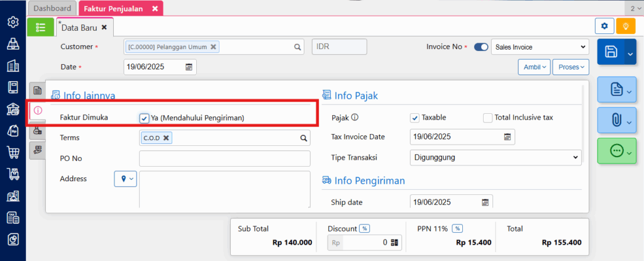Toggle the Discount percent button
This screenshot has height=261, width=644.
point(364,228)
